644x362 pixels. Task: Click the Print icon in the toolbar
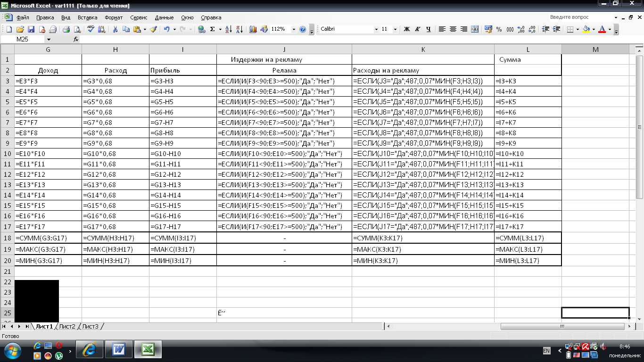pyautogui.click(x=66, y=29)
